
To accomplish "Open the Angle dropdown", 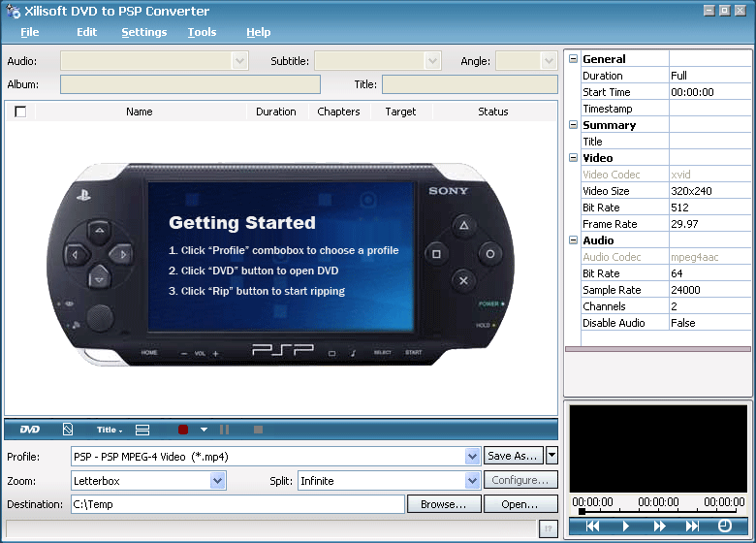I will click(x=549, y=61).
